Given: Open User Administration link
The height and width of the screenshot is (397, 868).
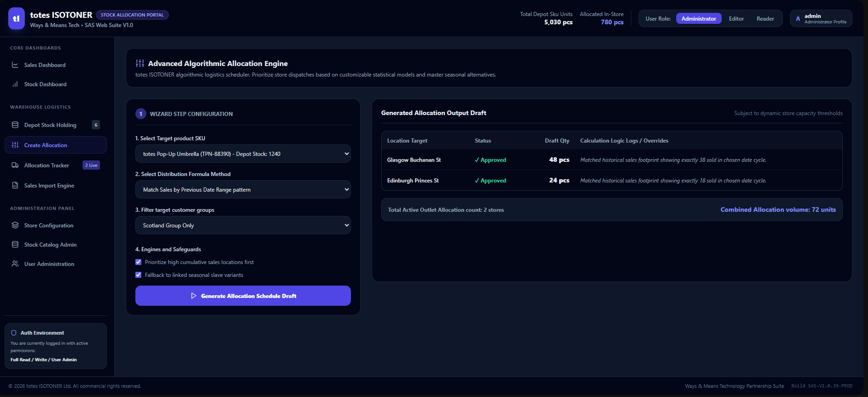Looking at the screenshot, I should coord(56,264).
